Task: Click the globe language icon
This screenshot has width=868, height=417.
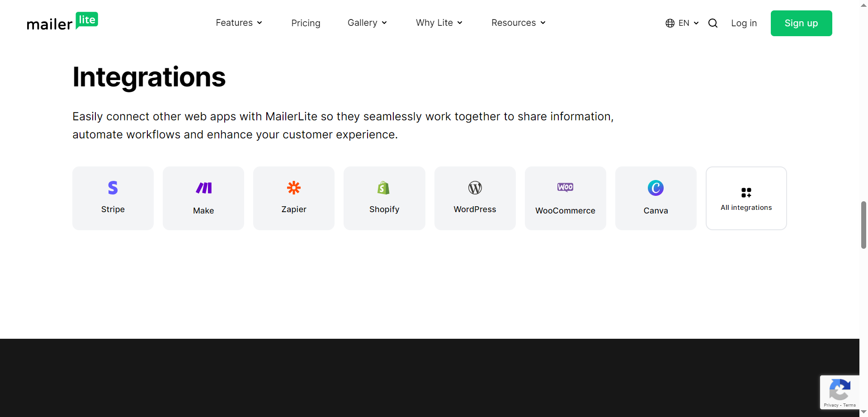Action: (670, 23)
